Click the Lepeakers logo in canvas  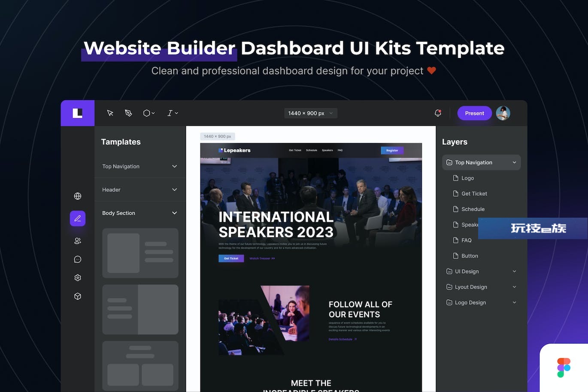click(x=234, y=150)
